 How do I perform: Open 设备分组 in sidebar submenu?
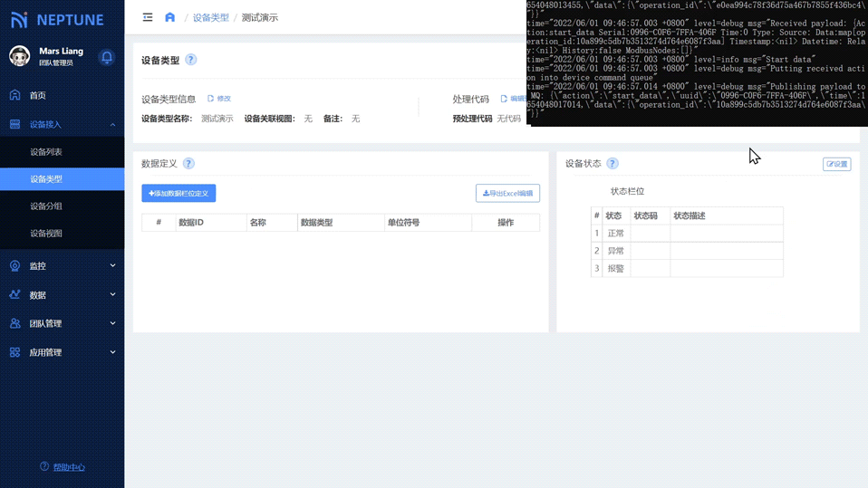tap(46, 206)
